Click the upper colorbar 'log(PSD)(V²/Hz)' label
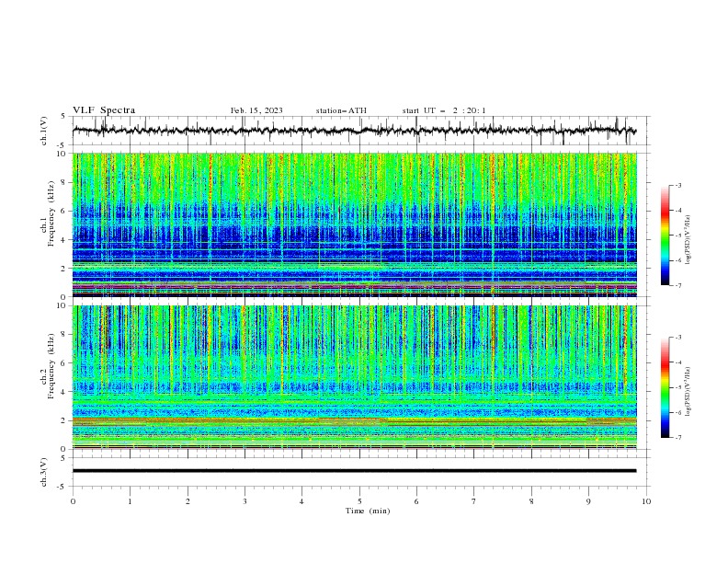728x563 pixels. (x=688, y=240)
